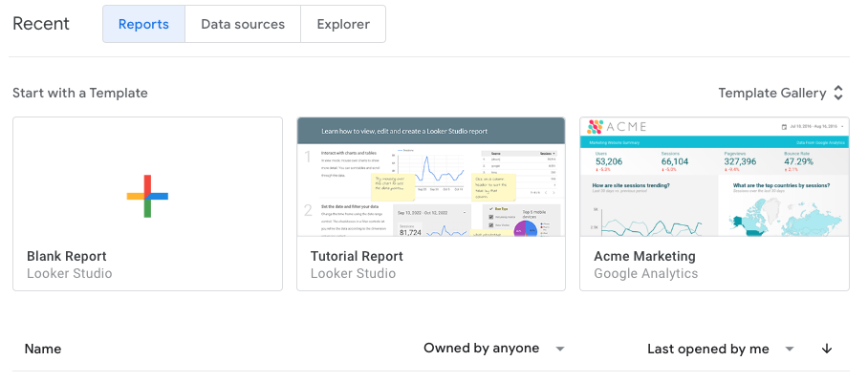Screen dimensions: 868x382
Task: Click the Name column header
Action: coord(43,349)
